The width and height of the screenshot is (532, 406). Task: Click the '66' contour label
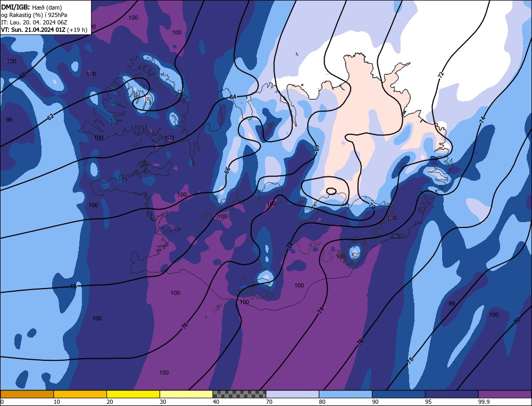227,170
